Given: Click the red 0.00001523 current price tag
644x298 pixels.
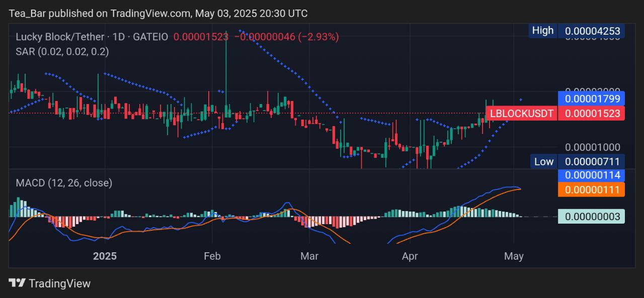Looking at the screenshot, I should click(592, 114).
